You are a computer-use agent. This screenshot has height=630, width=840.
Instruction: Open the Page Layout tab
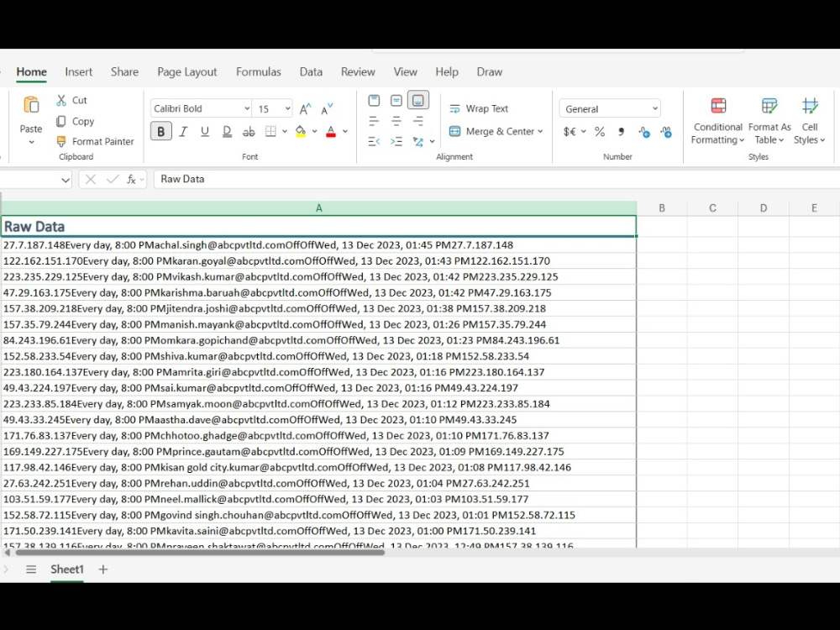pyautogui.click(x=187, y=71)
